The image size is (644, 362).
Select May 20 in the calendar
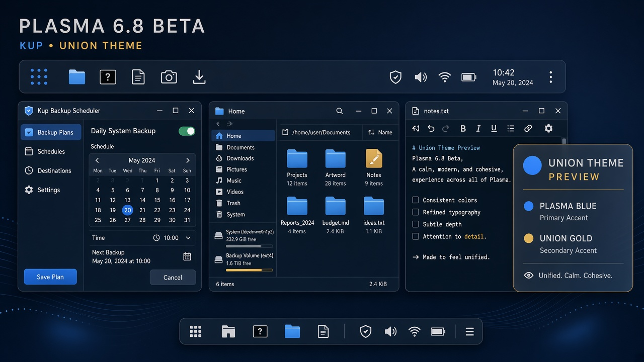coord(127,210)
